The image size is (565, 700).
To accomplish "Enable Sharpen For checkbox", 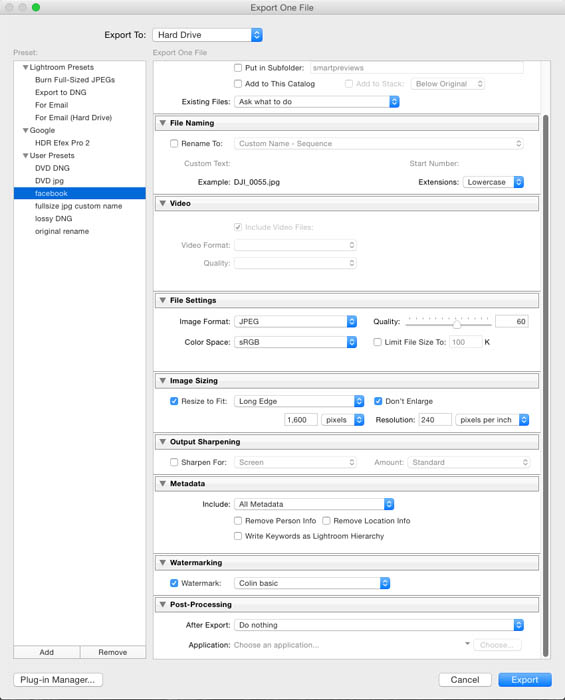I will pyautogui.click(x=174, y=462).
